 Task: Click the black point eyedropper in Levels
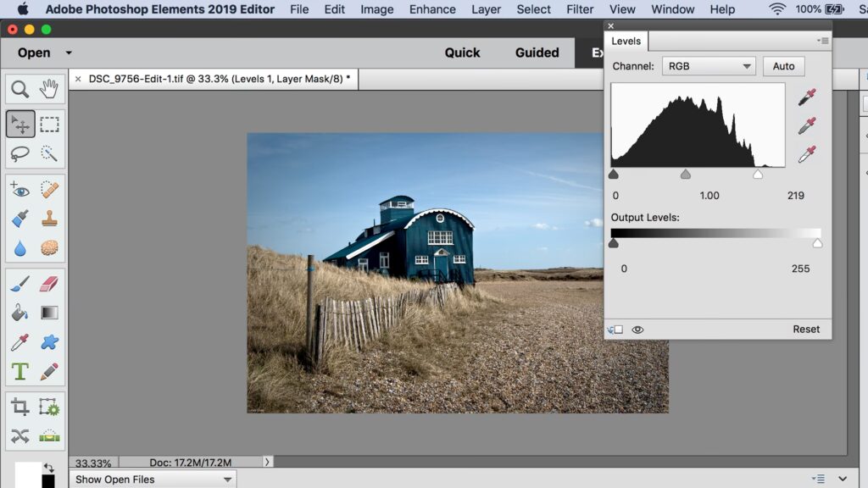pyautogui.click(x=806, y=97)
